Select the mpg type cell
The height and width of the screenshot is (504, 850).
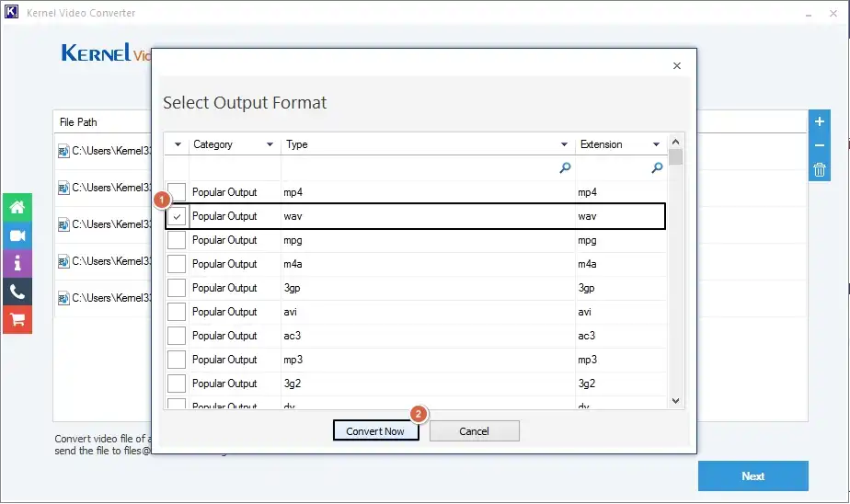point(428,240)
